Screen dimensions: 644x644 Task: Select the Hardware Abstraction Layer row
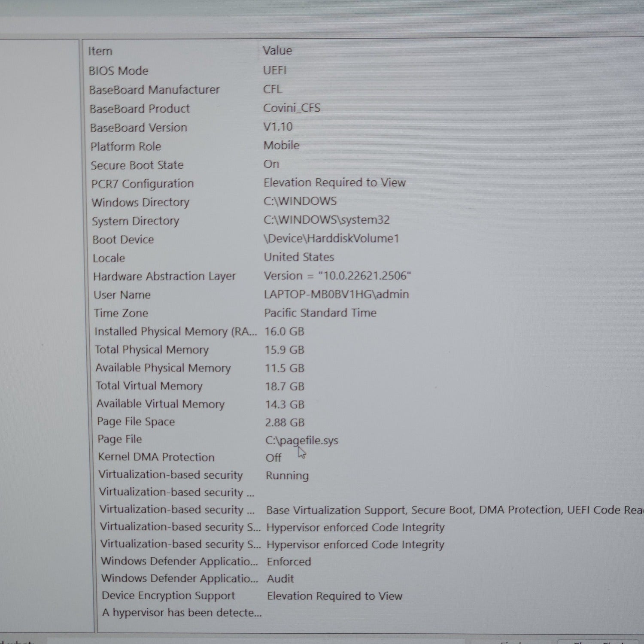point(164,276)
